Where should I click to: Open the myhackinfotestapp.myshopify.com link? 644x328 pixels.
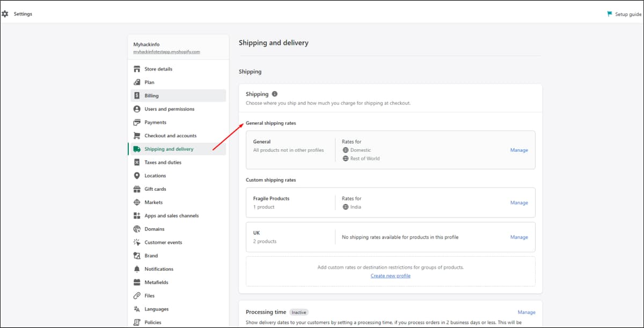coord(167,52)
